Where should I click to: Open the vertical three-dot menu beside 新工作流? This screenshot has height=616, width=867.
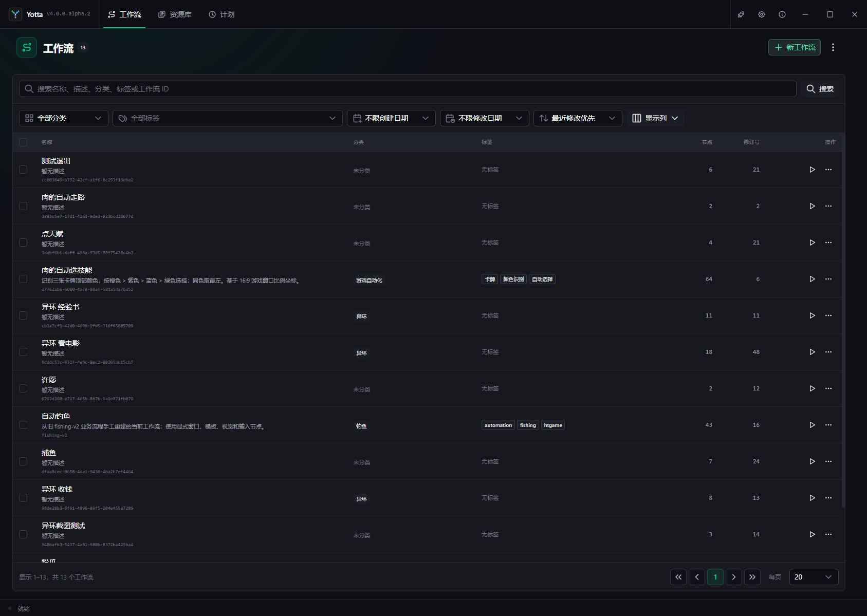(x=833, y=47)
